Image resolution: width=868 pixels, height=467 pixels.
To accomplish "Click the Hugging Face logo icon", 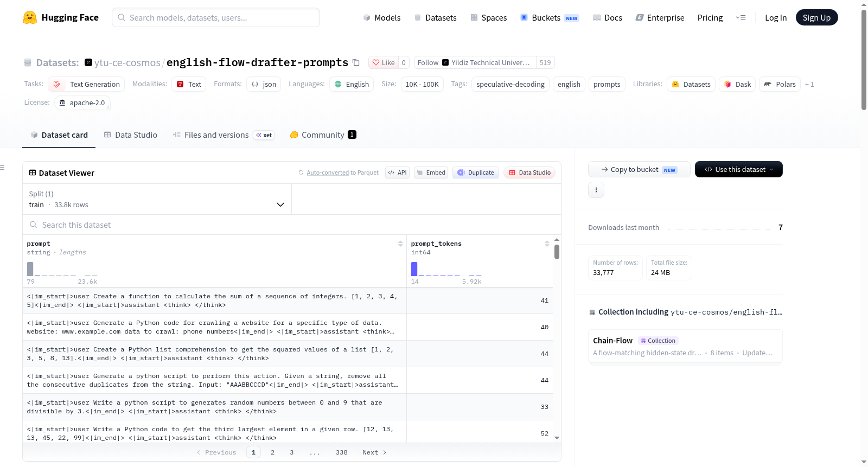I will 30,17.
